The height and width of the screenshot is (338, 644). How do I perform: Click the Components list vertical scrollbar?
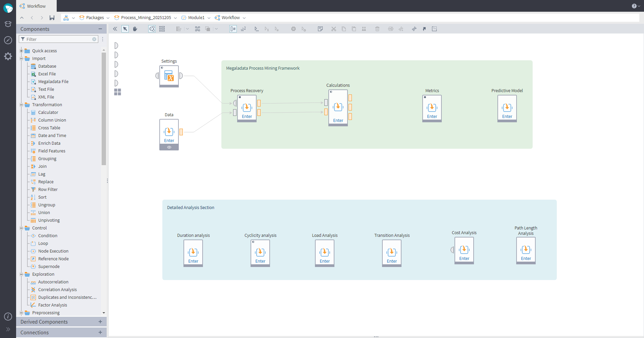[x=104, y=109]
